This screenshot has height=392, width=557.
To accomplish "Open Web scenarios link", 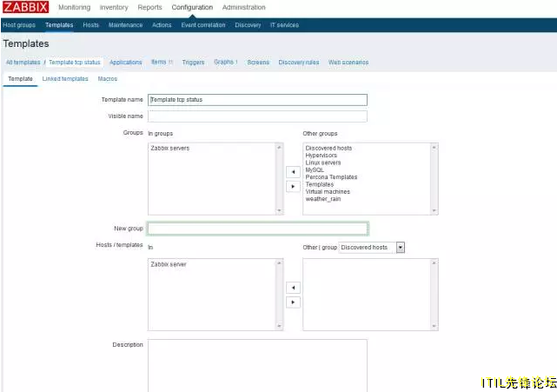I will 348,63.
